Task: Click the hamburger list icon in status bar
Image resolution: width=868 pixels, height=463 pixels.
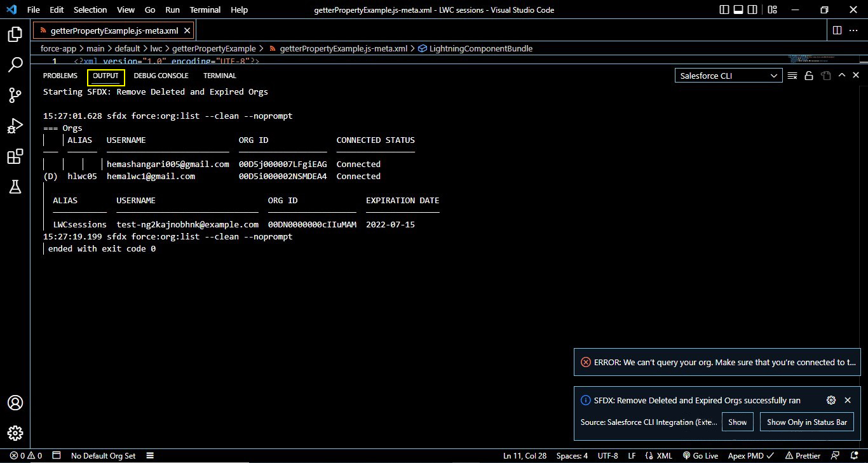Action: [x=150, y=456]
